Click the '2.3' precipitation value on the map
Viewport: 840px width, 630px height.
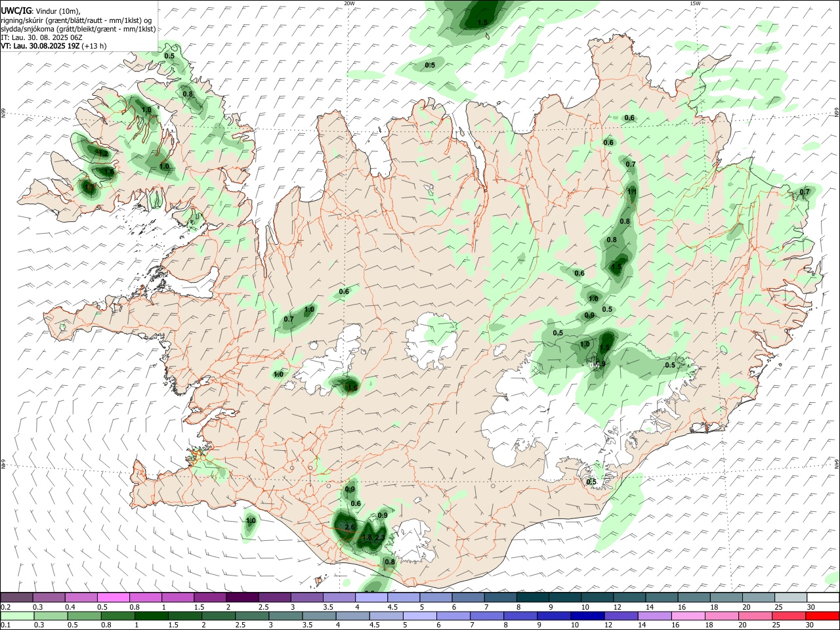pyautogui.click(x=380, y=537)
